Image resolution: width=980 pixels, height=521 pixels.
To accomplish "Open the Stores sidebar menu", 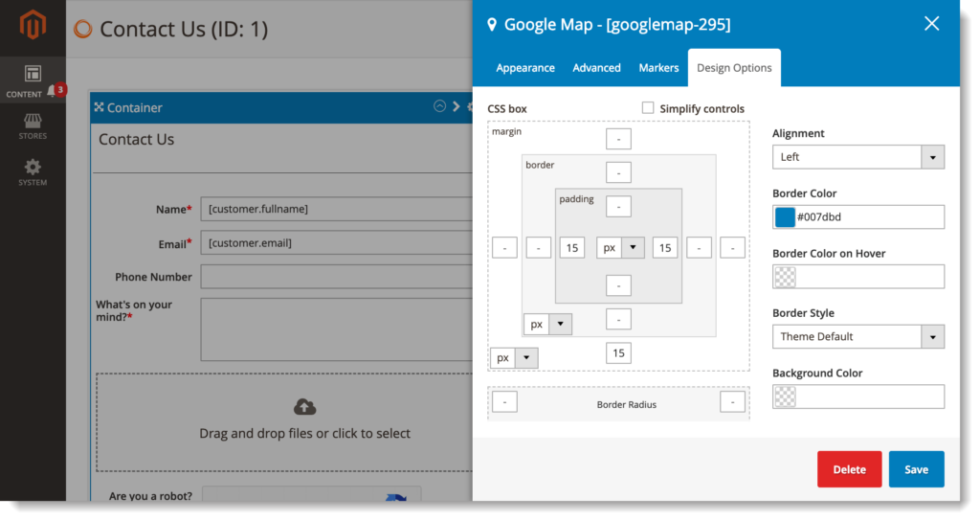I will click(x=33, y=126).
